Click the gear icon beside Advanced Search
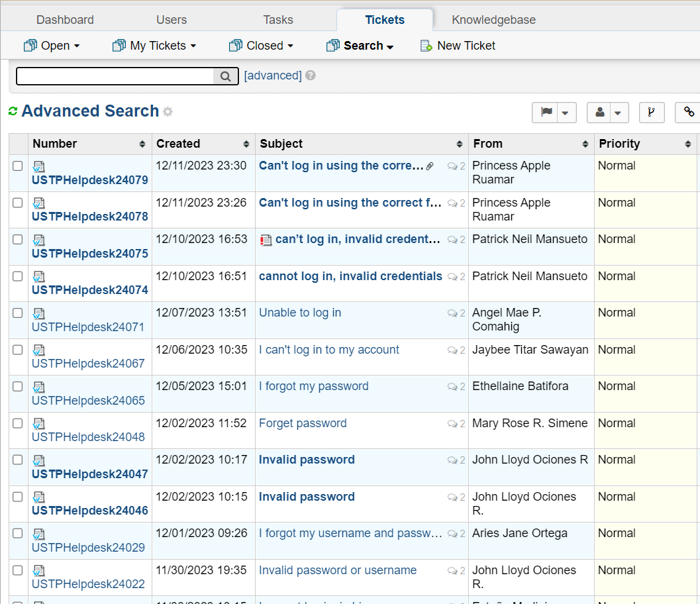The width and height of the screenshot is (700, 604). [x=168, y=112]
